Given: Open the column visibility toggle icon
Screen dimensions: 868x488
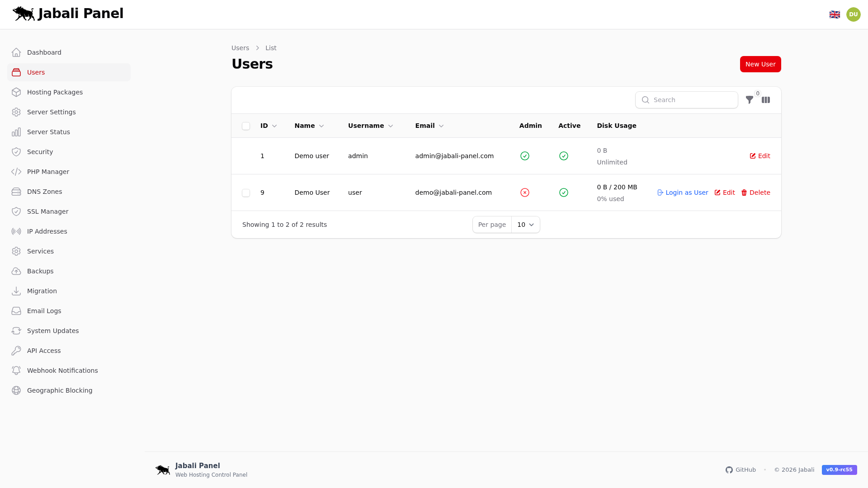Looking at the screenshot, I should click(x=766, y=100).
